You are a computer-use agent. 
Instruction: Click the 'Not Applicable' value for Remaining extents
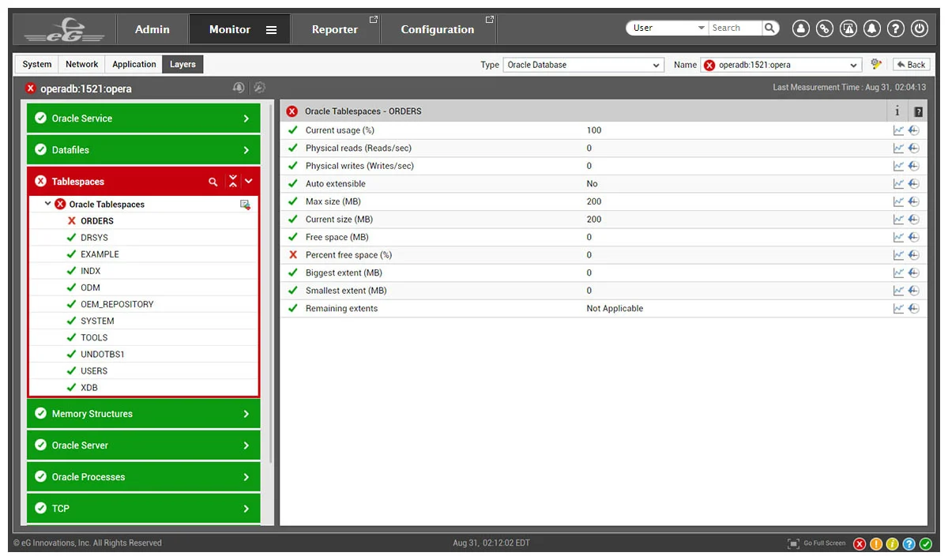pos(615,309)
